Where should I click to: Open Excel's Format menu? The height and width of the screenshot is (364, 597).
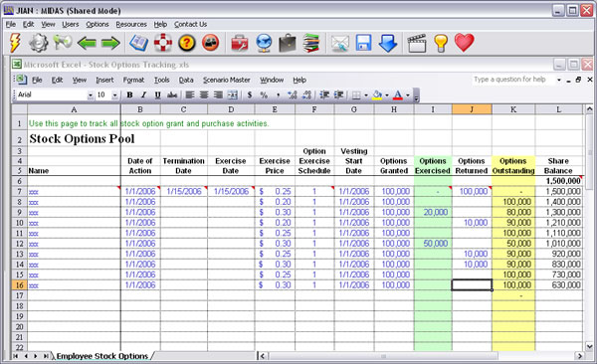click(x=133, y=80)
